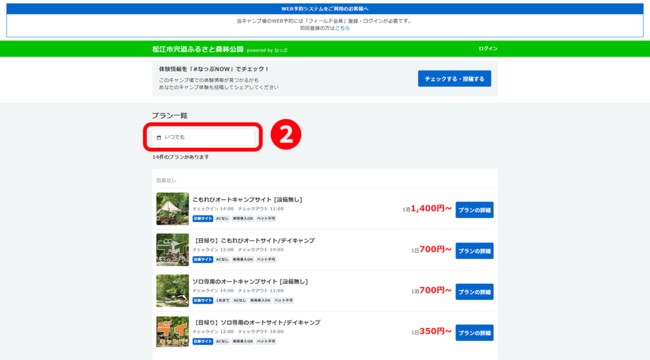This screenshot has height=360, width=650.
Task: Click the ログイン link in green header
Action: coord(488,49)
